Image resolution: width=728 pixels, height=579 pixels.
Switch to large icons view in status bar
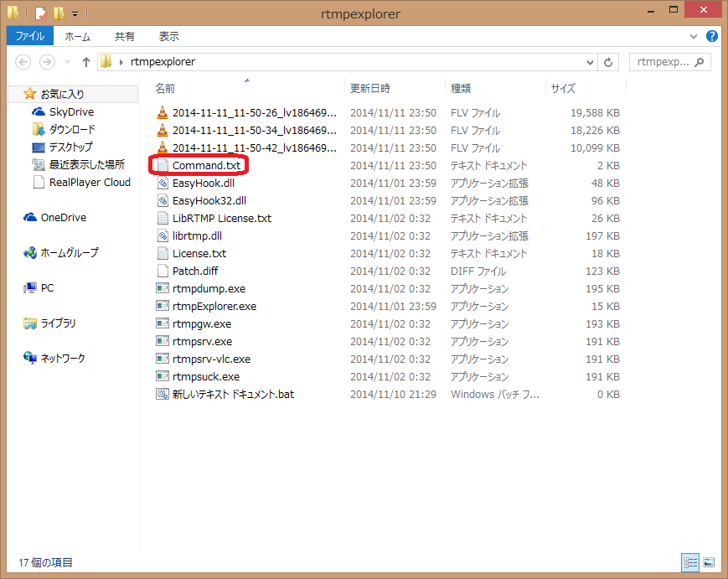coord(709,562)
